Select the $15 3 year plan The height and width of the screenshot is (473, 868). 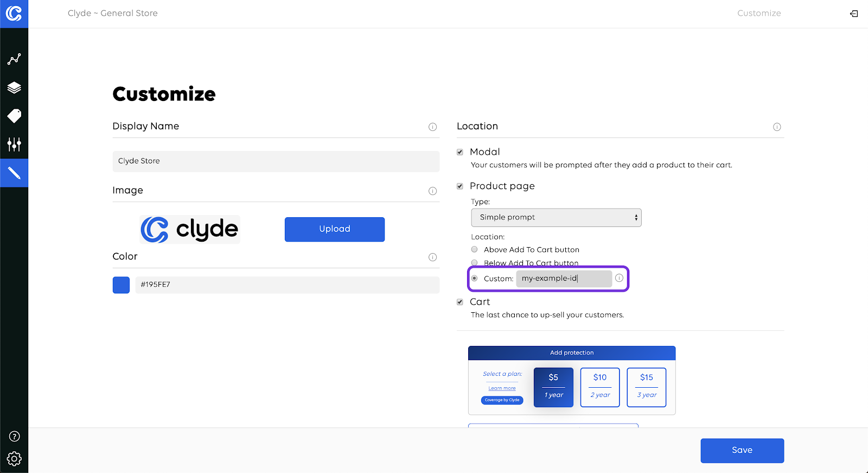pos(647,387)
